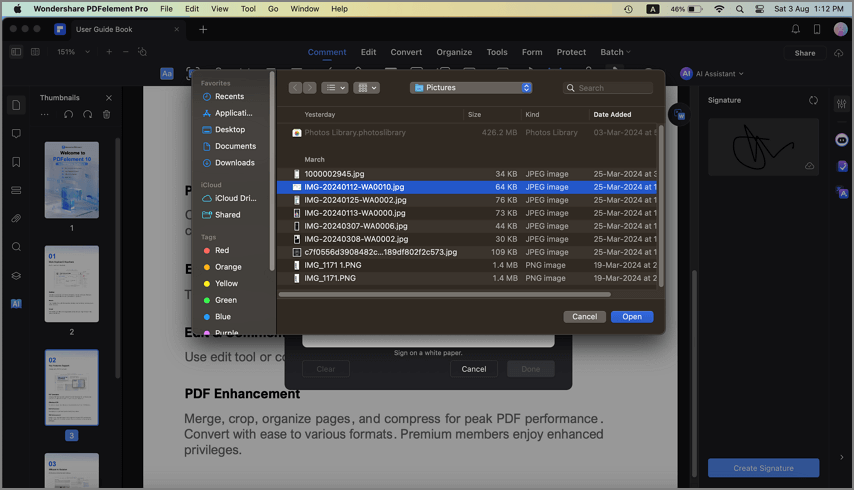Screen dimensions: 854x490
Task: Open the Layers icon in left sidebar
Action: click(16, 275)
